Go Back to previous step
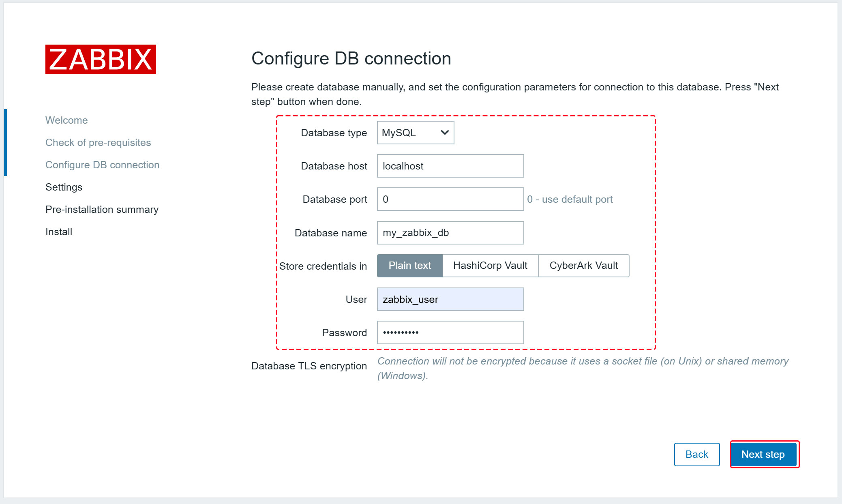Image resolution: width=842 pixels, height=504 pixels. tap(696, 454)
